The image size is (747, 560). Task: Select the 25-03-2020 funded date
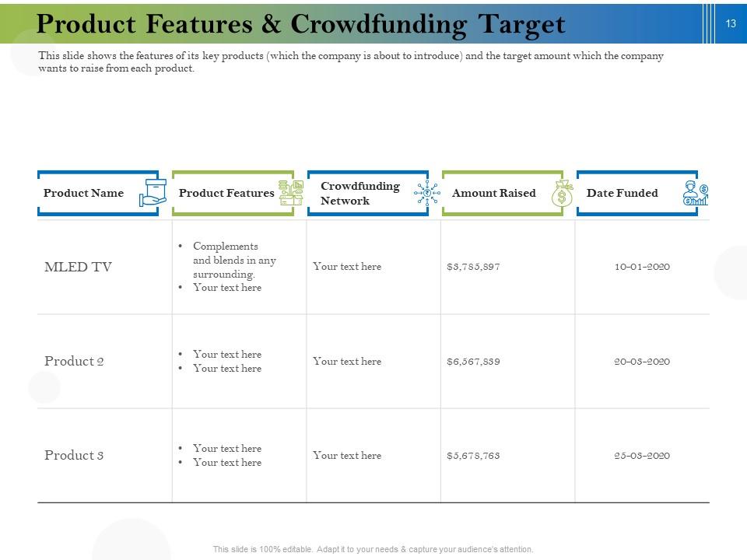coord(640,455)
